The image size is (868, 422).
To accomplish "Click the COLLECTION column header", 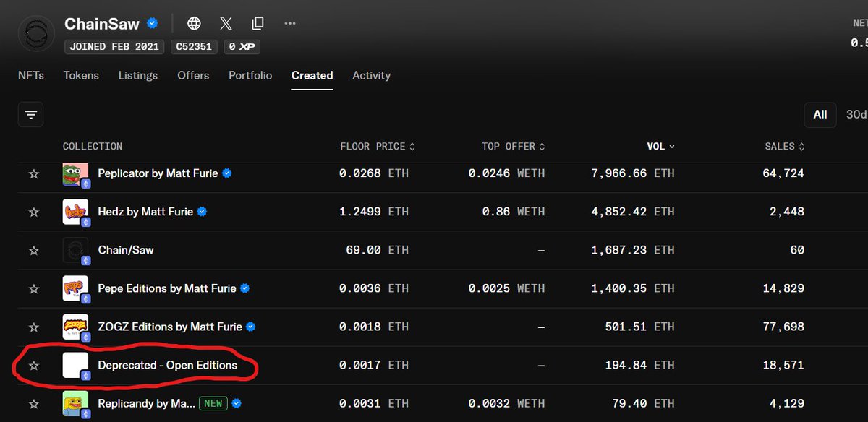I will [93, 146].
